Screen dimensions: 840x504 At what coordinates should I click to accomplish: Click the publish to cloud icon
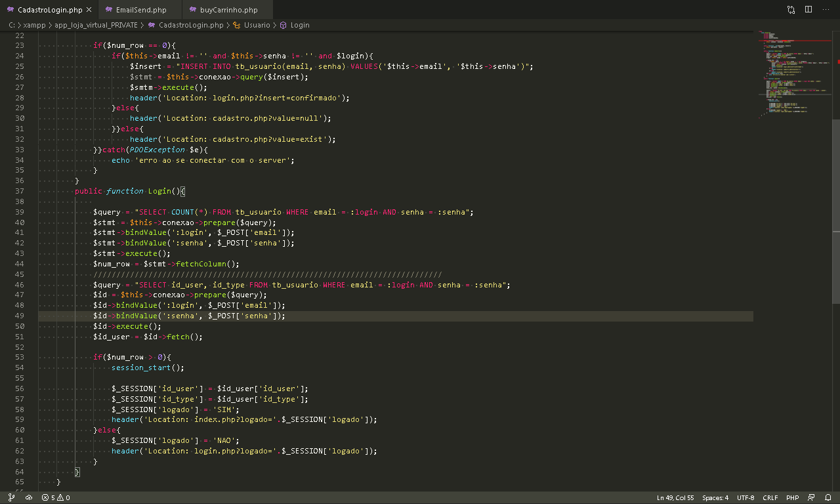point(29,497)
